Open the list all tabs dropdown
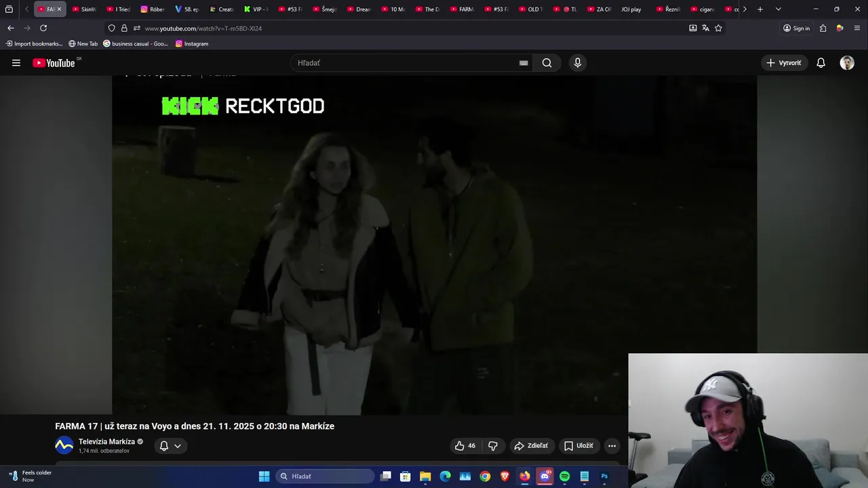 pyautogui.click(x=778, y=9)
